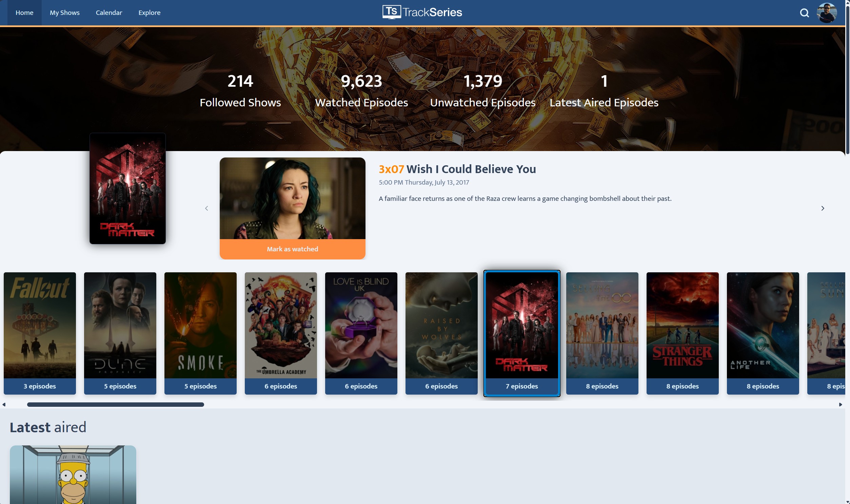Click the TrackSeries logo

422,12
